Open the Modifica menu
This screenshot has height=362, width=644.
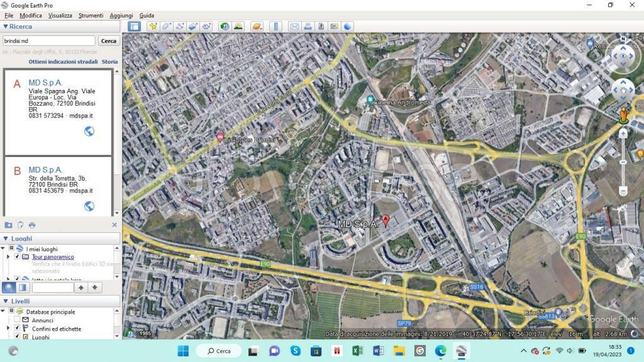tap(30, 15)
